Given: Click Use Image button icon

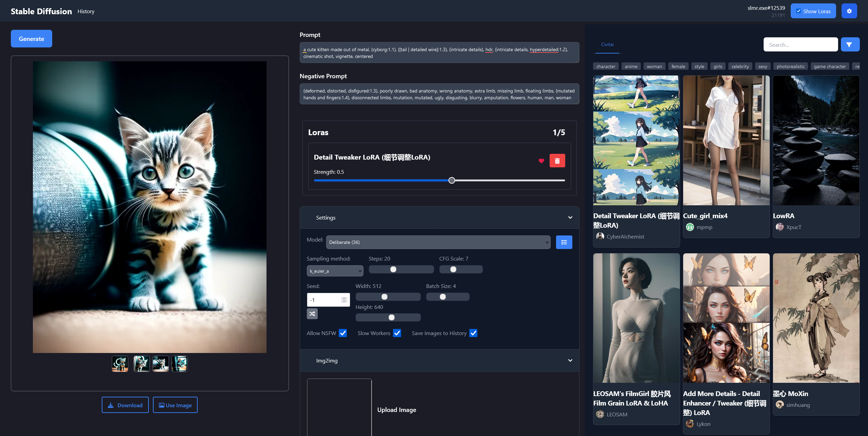Looking at the screenshot, I should [162, 405].
